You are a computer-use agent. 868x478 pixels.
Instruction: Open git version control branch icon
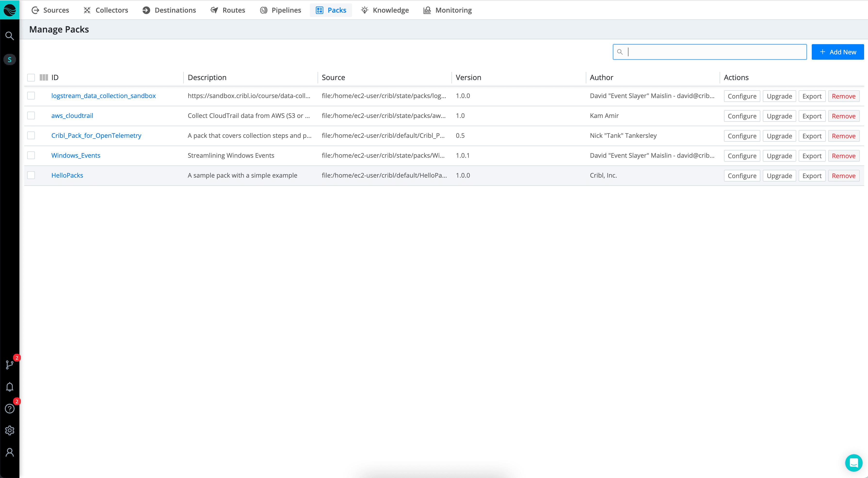click(x=9, y=364)
